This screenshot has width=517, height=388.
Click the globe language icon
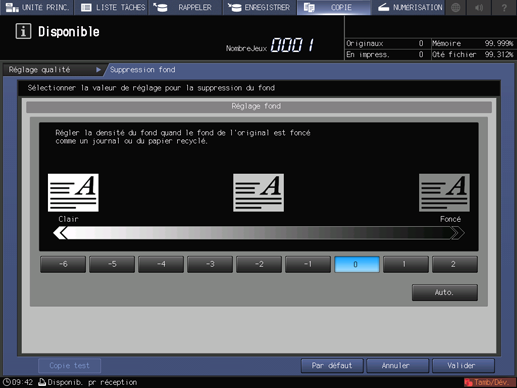point(455,7)
